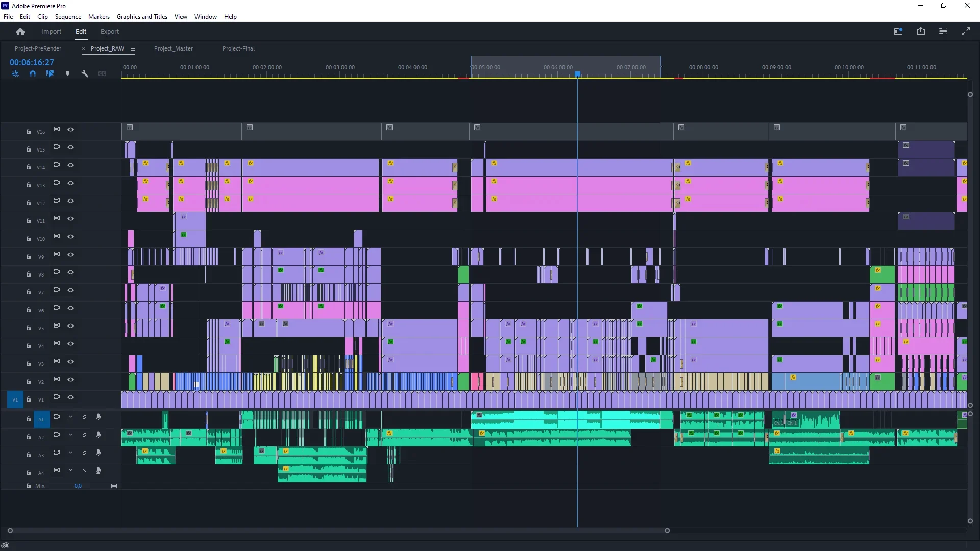Click the blue playhead timecode 00:06:16:27
Image resolution: width=980 pixels, height=551 pixels.
click(x=32, y=62)
